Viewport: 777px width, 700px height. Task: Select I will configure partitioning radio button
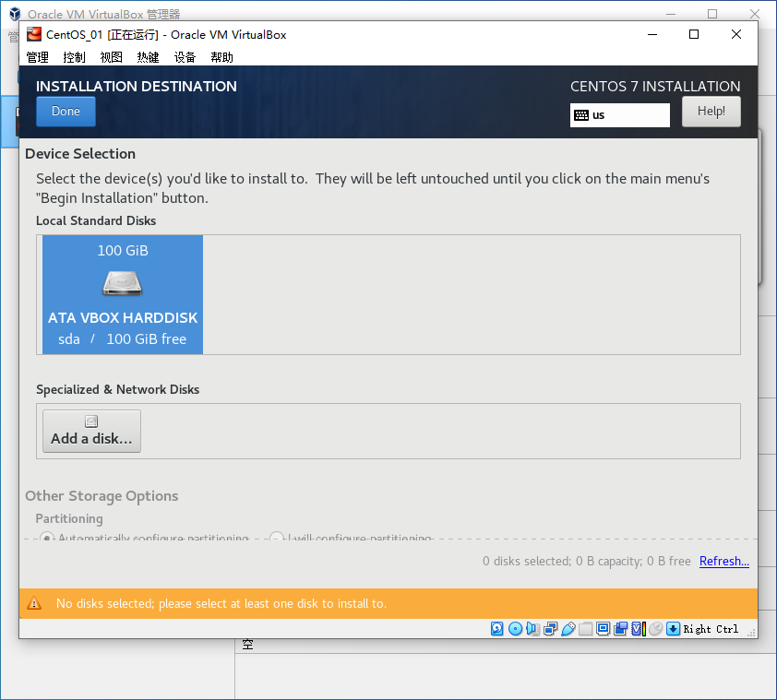(277, 538)
